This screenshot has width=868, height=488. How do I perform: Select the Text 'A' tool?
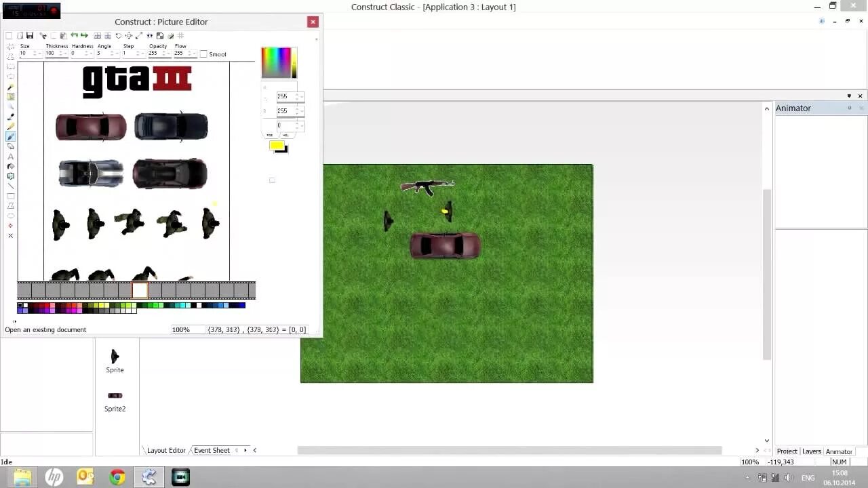point(11,157)
